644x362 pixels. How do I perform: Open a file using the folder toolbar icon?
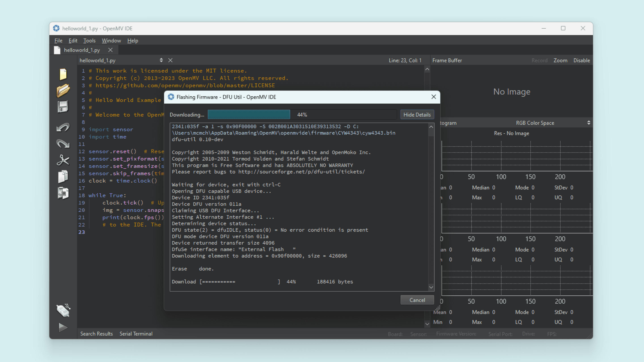[x=63, y=90]
